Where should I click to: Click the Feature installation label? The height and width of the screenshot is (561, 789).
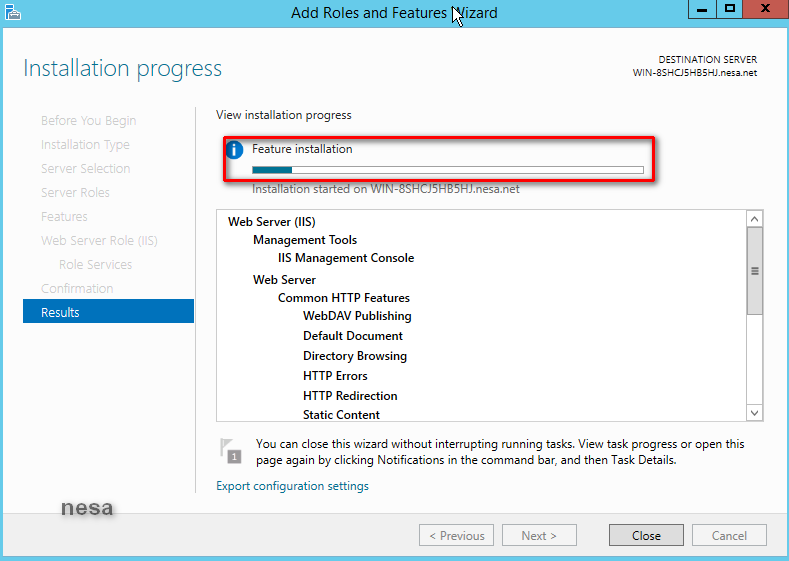[302, 149]
